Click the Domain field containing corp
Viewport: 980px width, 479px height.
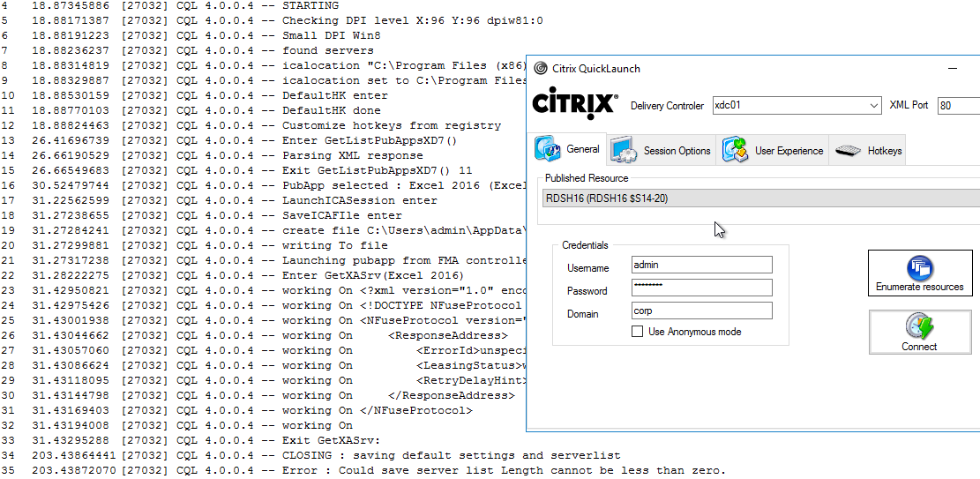point(702,311)
